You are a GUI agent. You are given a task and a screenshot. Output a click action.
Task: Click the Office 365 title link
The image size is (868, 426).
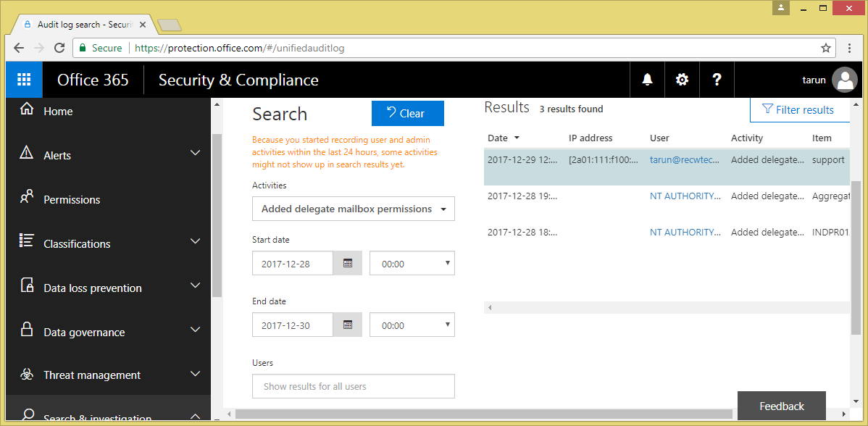pos(93,80)
